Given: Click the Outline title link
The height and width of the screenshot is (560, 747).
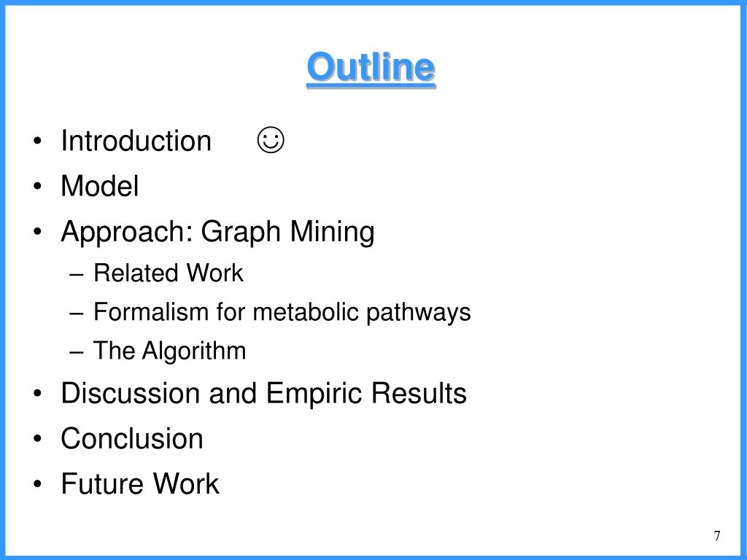Looking at the screenshot, I should [371, 68].
